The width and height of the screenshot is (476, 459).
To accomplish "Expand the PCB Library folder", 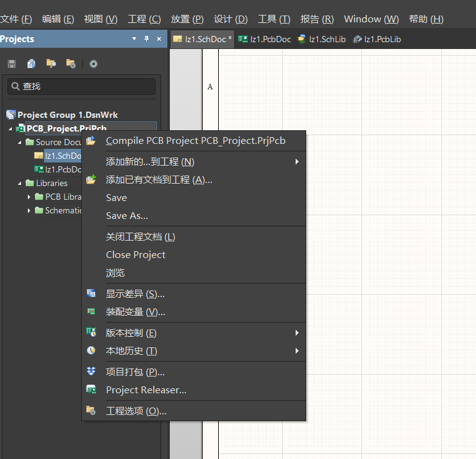I will 29,197.
